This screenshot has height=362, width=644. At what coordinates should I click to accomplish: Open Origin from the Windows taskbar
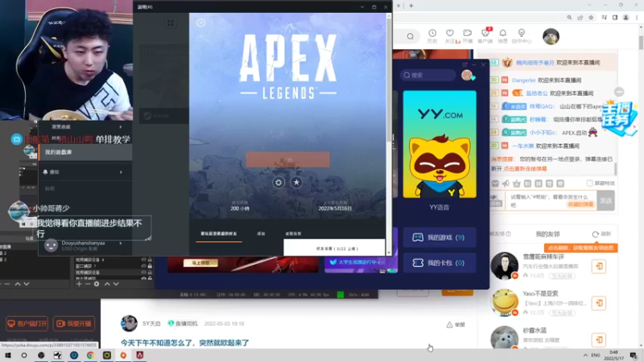tap(123, 356)
